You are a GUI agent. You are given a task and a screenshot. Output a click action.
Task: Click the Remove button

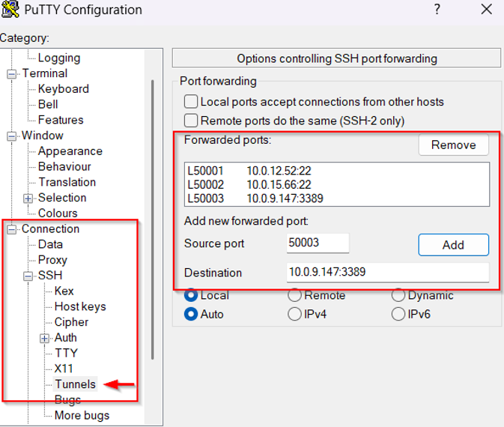(x=453, y=145)
